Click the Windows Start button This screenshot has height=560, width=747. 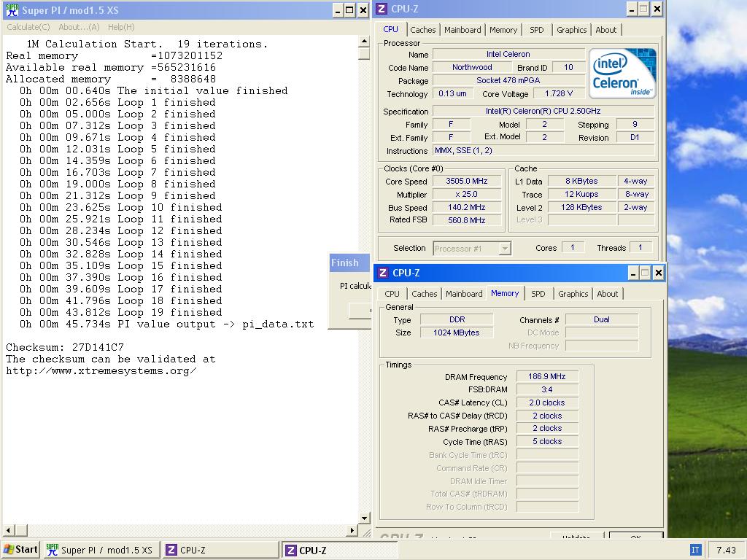point(20,550)
